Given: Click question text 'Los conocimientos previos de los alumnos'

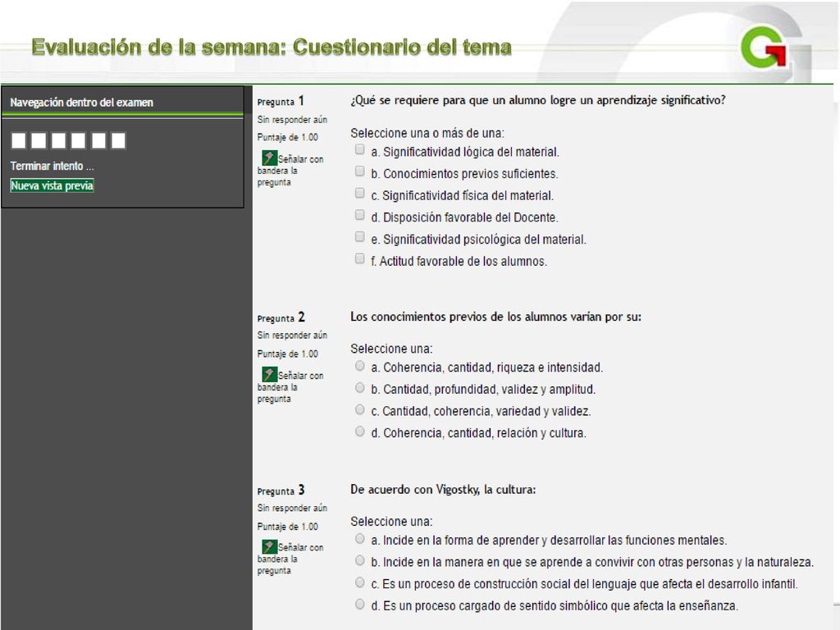Looking at the screenshot, I should point(495,317).
